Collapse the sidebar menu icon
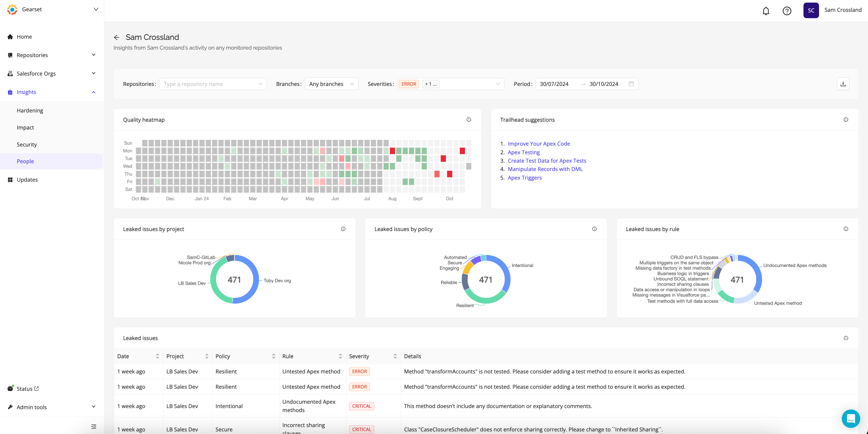This screenshot has width=868, height=434. click(94, 427)
